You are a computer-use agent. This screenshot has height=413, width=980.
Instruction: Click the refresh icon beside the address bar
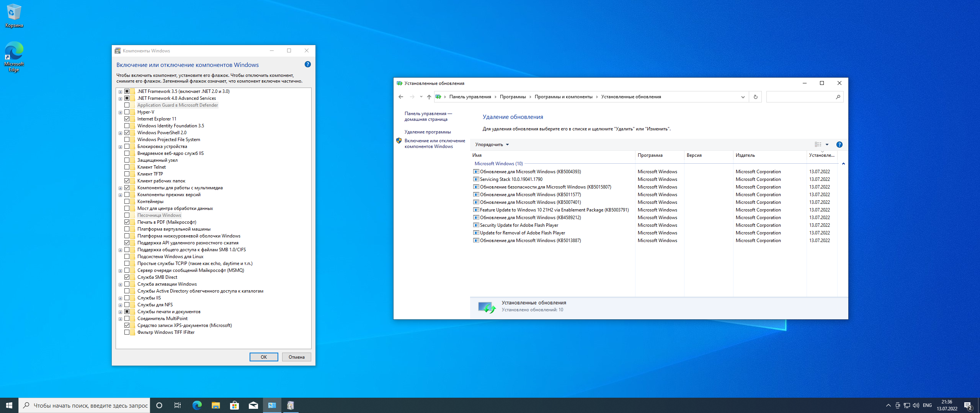pos(755,97)
